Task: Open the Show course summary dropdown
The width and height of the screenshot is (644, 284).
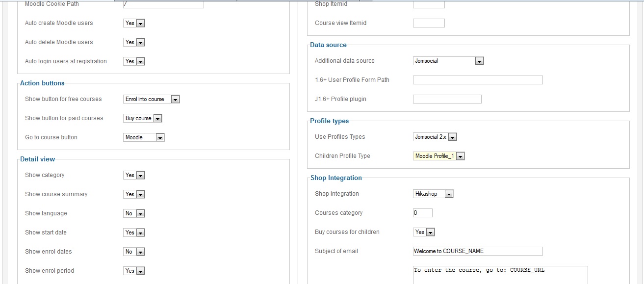Action: tap(134, 194)
